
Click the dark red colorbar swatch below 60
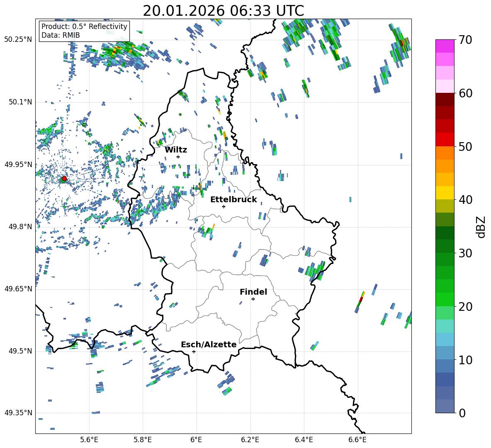coord(445,99)
